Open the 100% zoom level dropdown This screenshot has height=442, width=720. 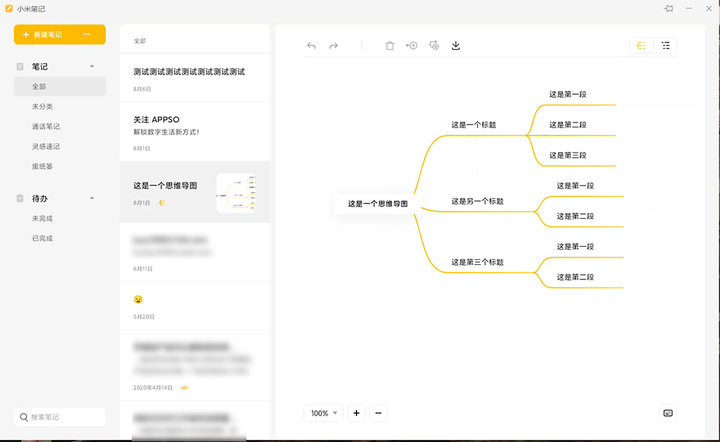tap(323, 413)
